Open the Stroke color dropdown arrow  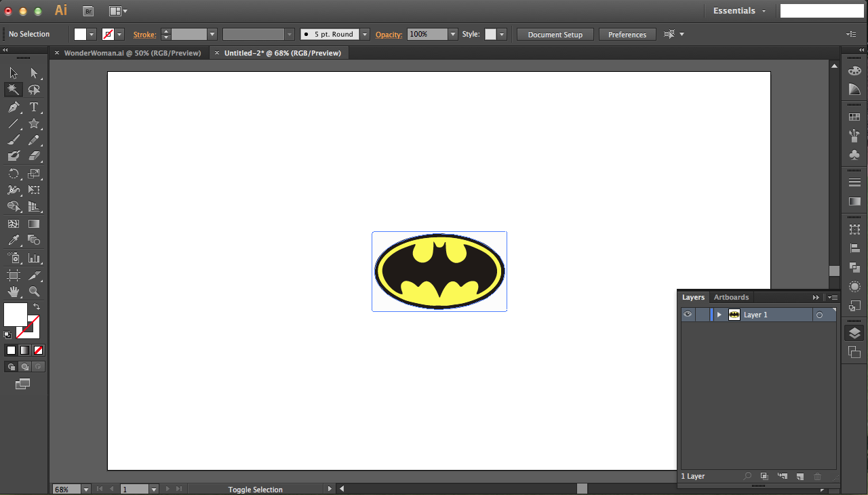pos(120,34)
